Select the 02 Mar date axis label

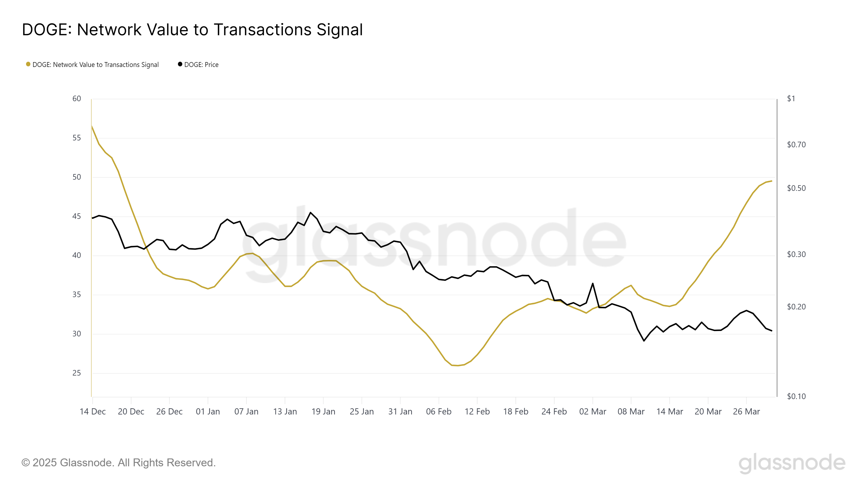point(593,412)
